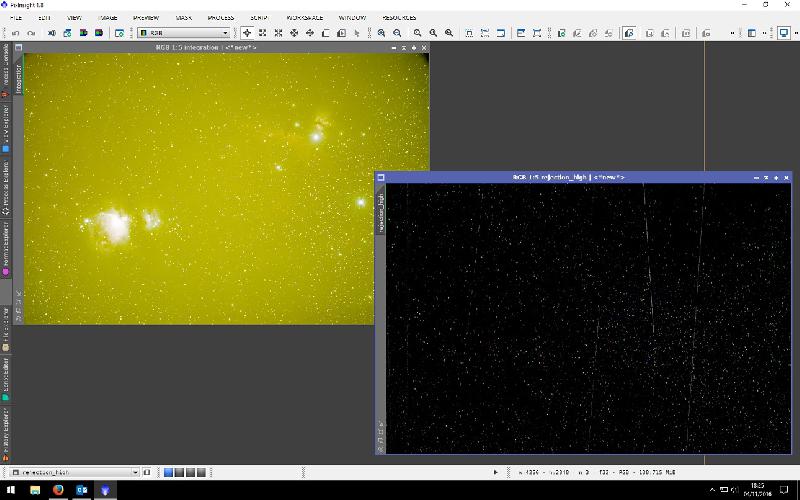Open the SCRIPT menu
Screen dimensions: 800x500
point(259,17)
